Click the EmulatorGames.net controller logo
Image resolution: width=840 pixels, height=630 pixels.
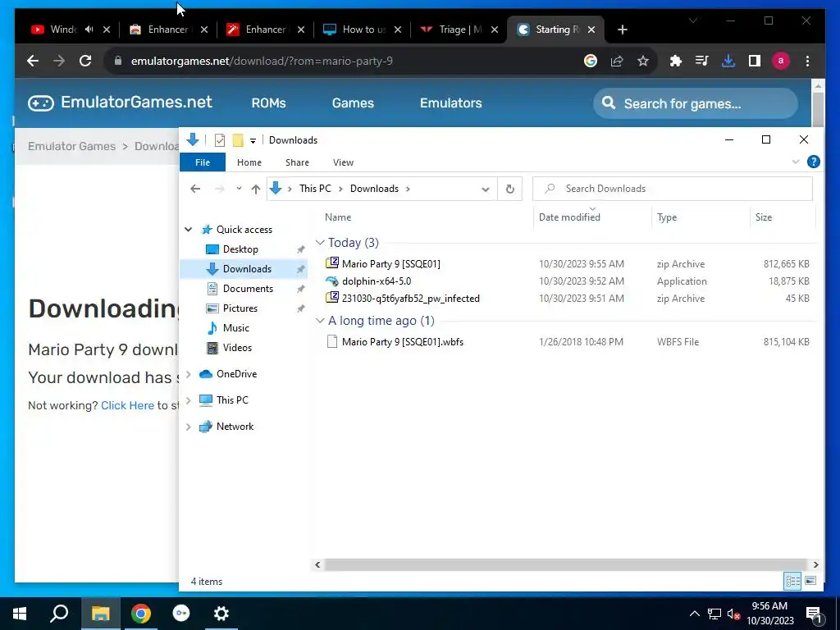(41, 103)
